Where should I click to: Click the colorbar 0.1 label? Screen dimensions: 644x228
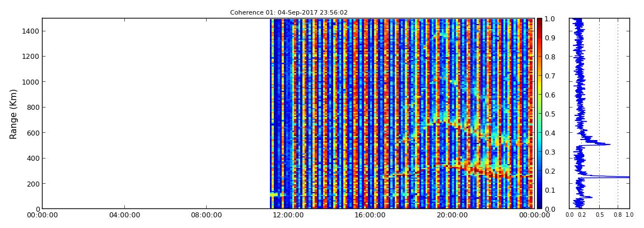tap(549, 190)
